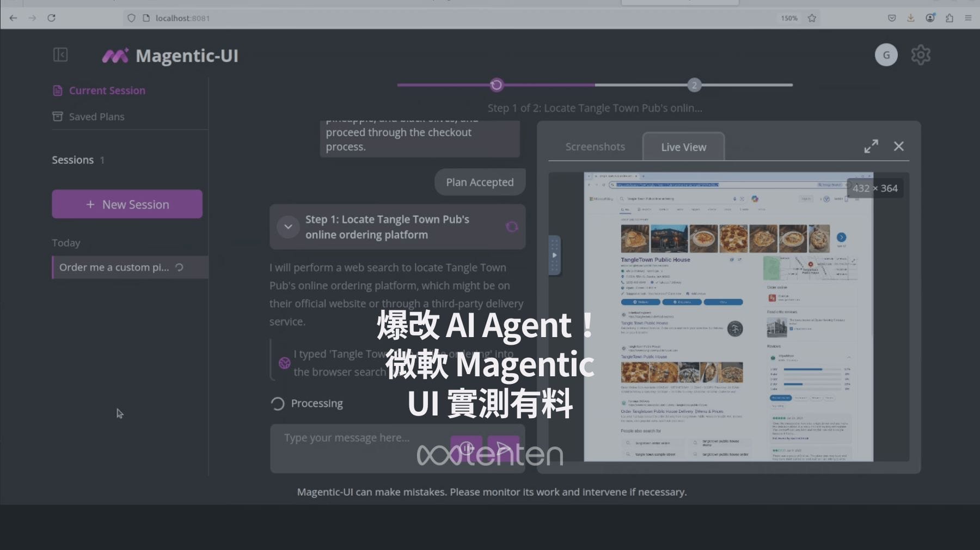Click the current step marker on progress bar
The width and height of the screenshot is (980, 550).
point(496,85)
